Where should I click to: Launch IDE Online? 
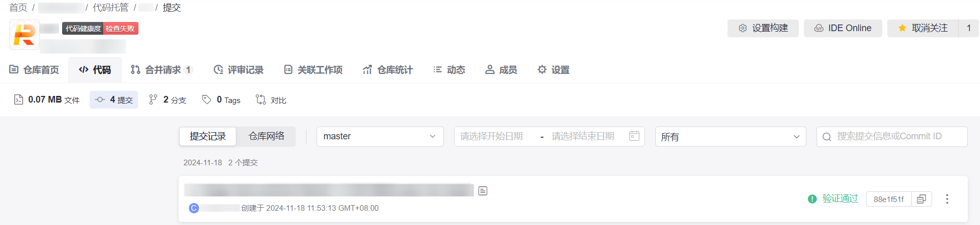(843, 28)
